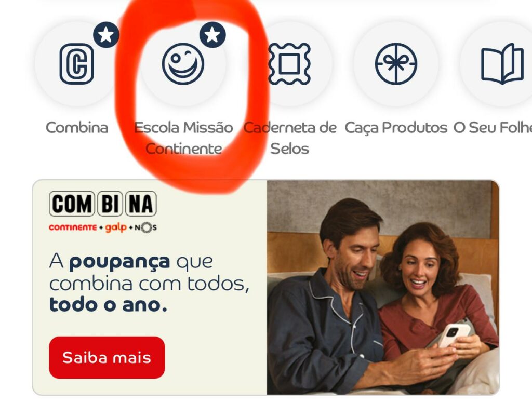Tap the phone held in photo

pyautogui.click(x=453, y=334)
